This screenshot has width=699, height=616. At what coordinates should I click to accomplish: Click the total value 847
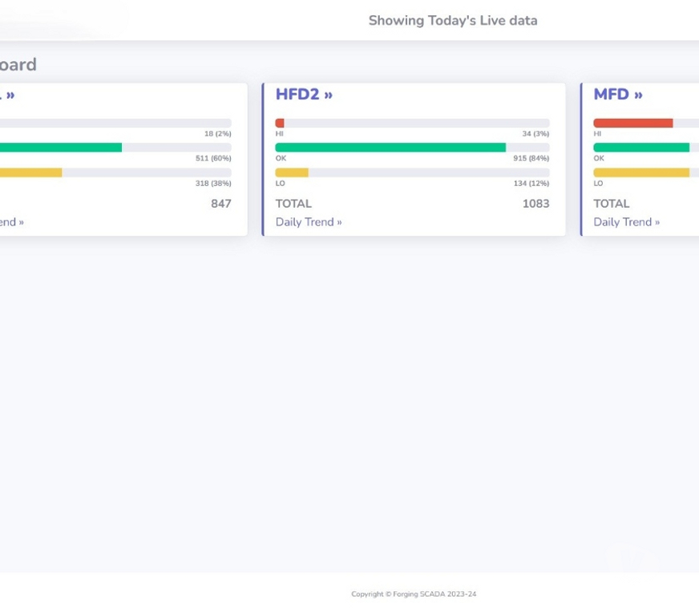pos(220,204)
